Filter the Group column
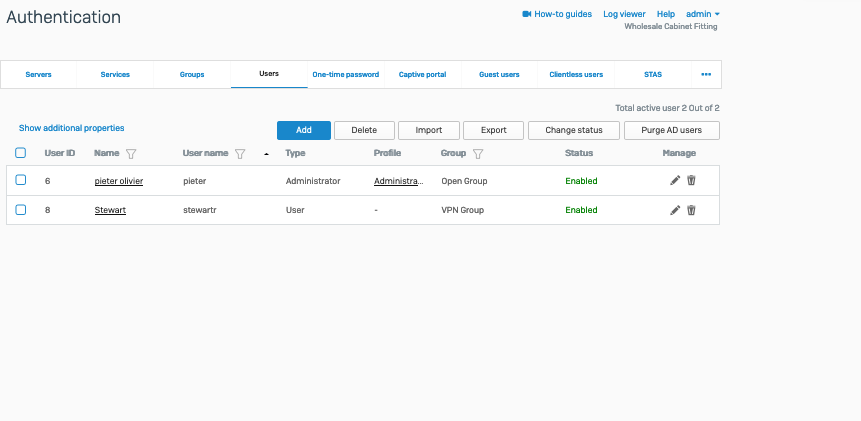 click(478, 154)
